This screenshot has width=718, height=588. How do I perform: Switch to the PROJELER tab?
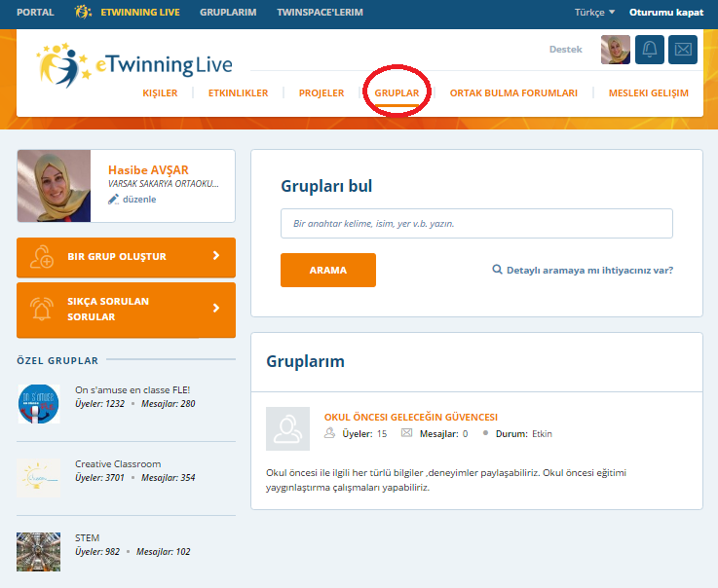(321, 92)
